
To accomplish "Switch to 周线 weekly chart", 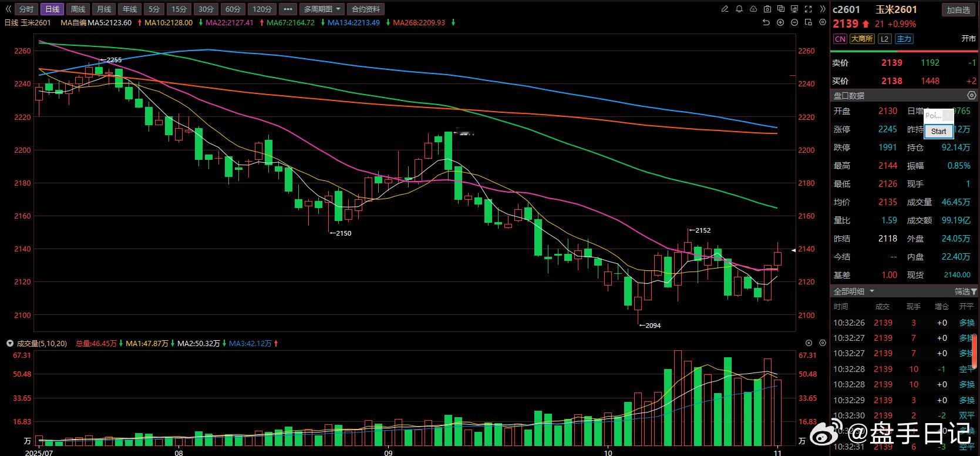I will 78,9.
